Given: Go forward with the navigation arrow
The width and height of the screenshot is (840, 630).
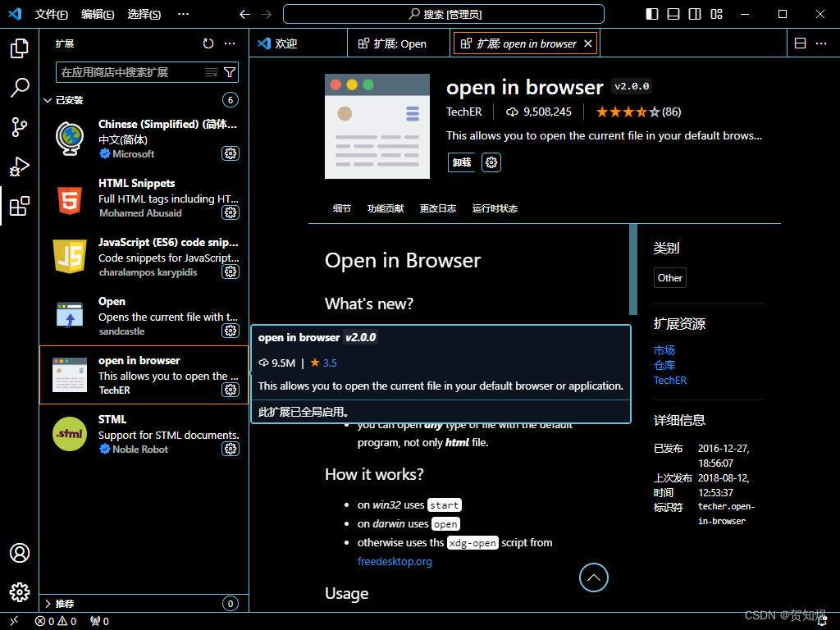Looking at the screenshot, I should [267, 15].
